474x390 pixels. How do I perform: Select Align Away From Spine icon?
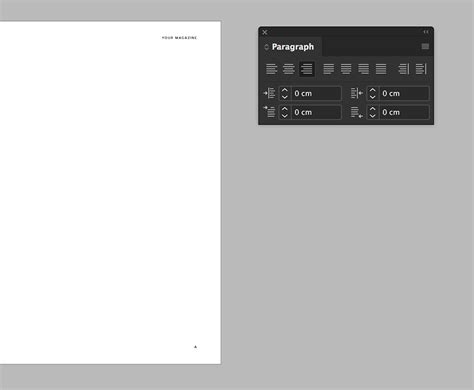(x=421, y=69)
